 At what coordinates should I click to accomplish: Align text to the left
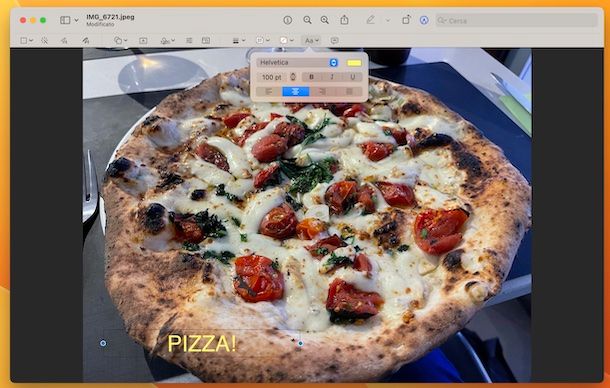point(269,91)
